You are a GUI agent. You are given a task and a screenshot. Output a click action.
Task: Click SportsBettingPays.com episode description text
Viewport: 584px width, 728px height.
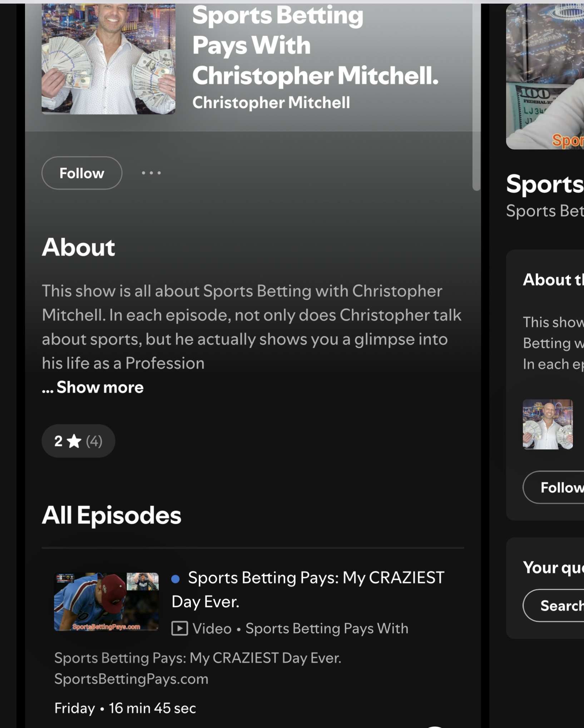[x=131, y=679]
